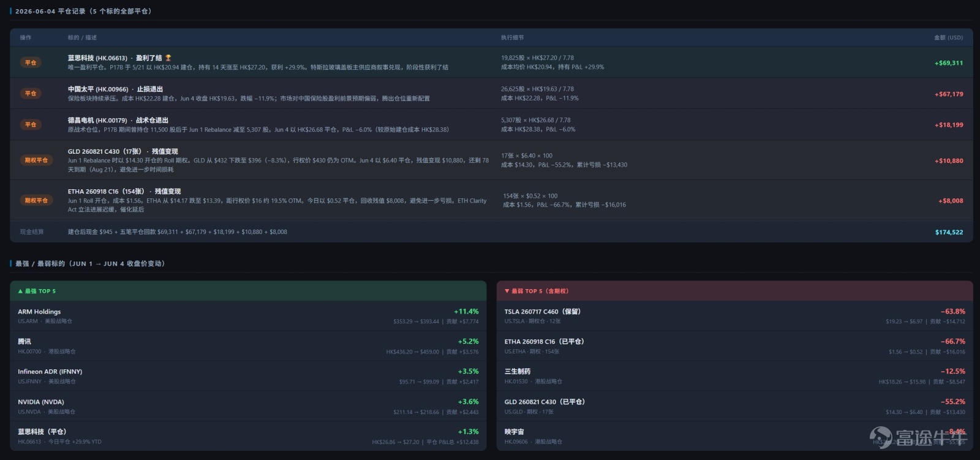Select the NVIDIA (NVDA) row name
The image size is (980, 460).
click(x=40, y=402)
